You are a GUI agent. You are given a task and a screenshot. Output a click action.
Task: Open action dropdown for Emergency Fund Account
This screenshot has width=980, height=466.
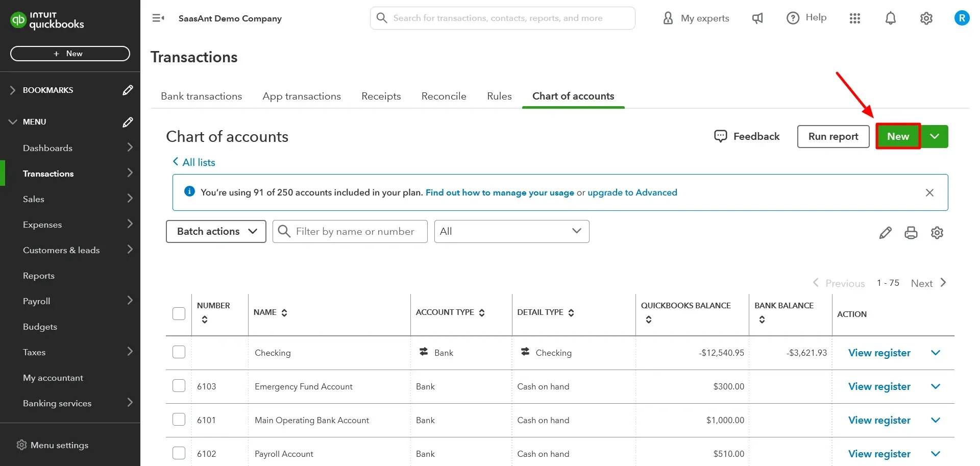(x=936, y=386)
